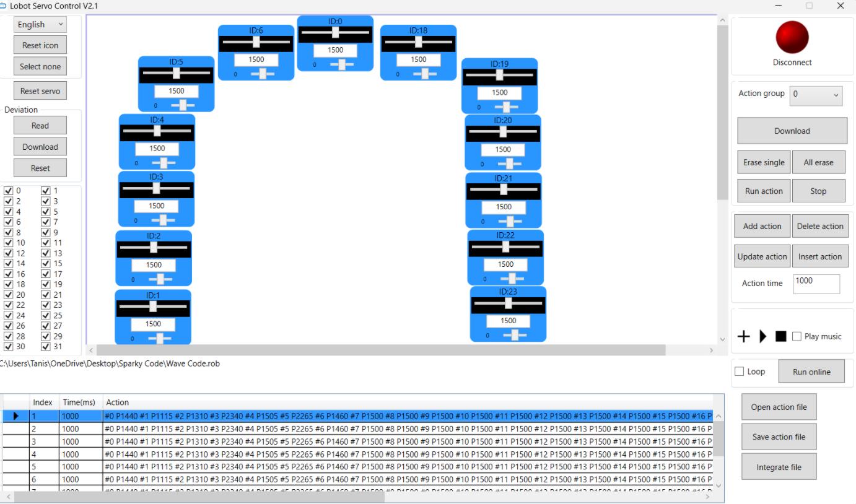This screenshot has width=856, height=504.
Task: Click the ID:5 servo widget header
Action: click(176, 61)
